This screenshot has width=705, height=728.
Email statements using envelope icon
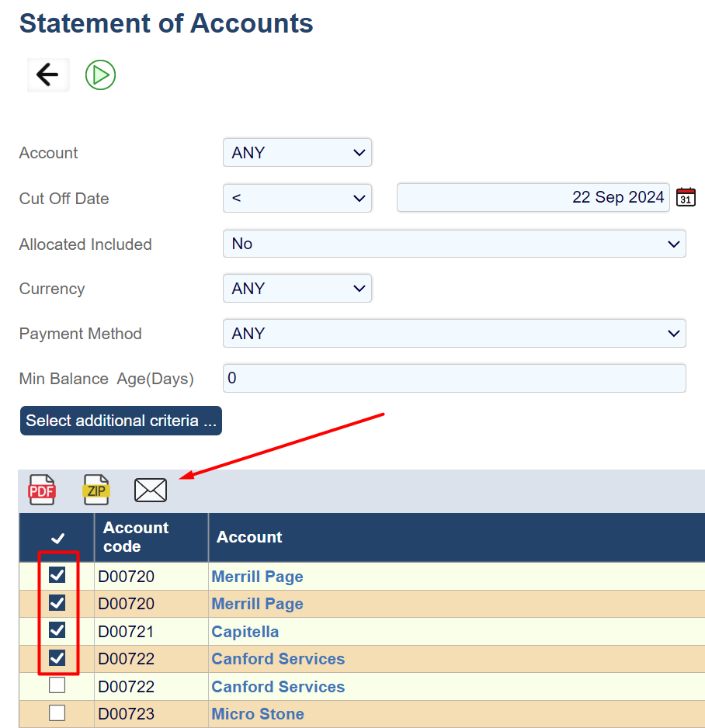pyautogui.click(x=151, y=490)
